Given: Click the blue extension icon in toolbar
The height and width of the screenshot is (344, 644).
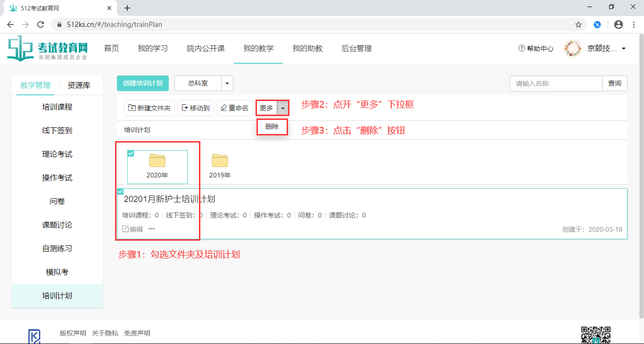Looking at the screenshot, I should (597, 25).
